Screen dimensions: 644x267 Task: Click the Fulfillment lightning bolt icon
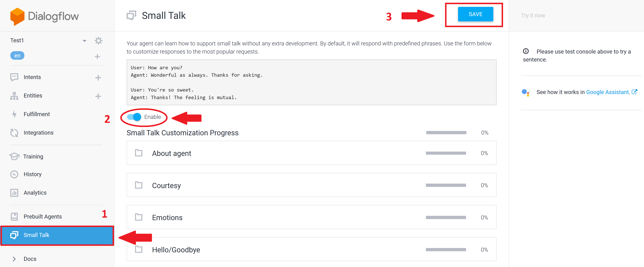coord(14,114)
